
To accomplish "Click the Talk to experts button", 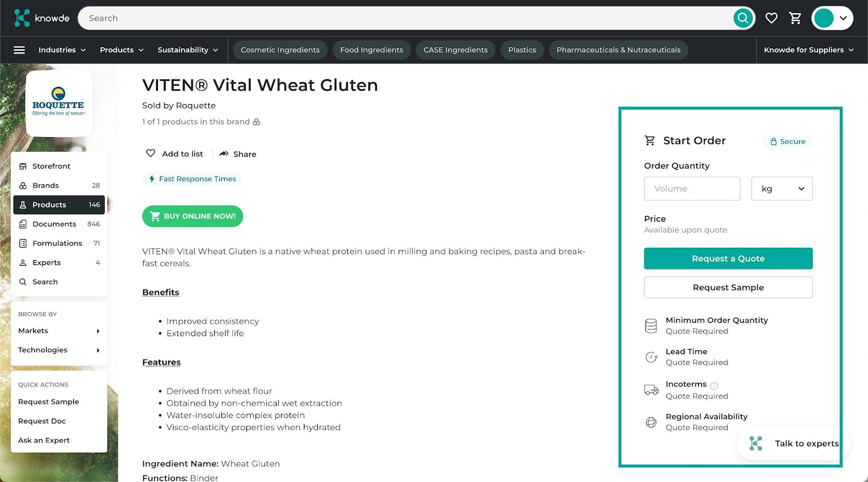I will 794,444.
